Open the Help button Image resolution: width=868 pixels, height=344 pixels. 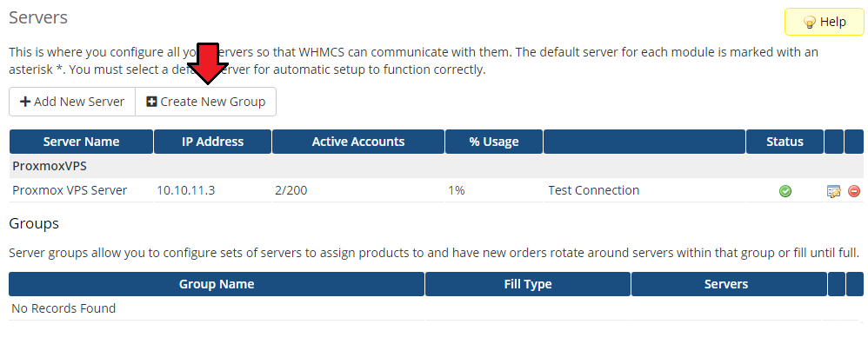[825, 22]
